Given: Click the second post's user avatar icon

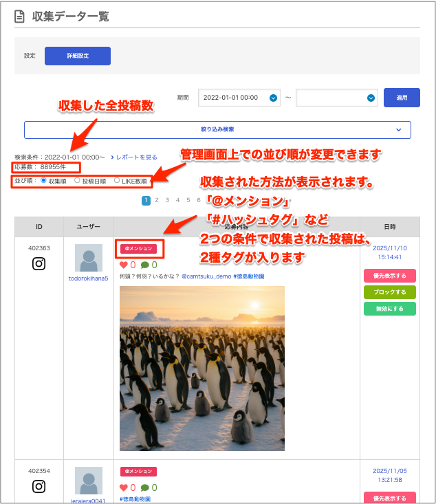Looking at the screenshot, I should tap(88, 481).
